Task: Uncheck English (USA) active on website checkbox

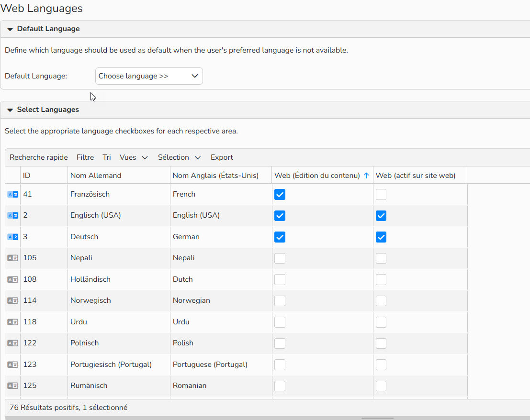Action: point(381,216)
